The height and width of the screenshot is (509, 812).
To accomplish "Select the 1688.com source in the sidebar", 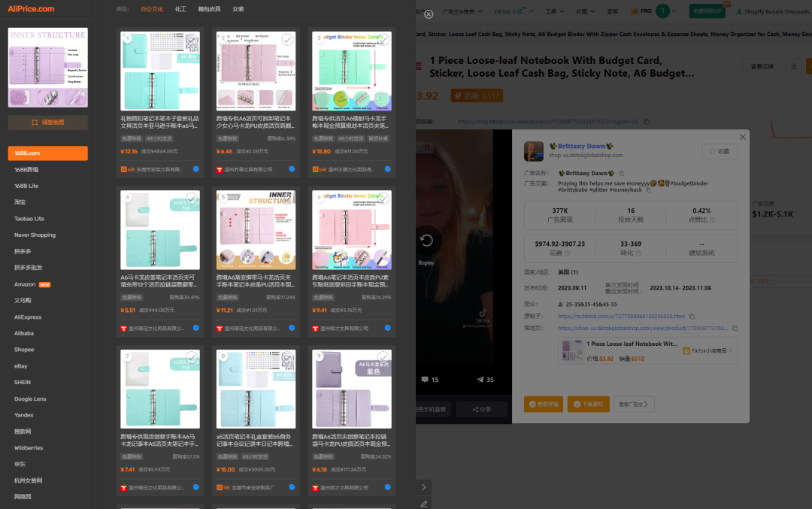I will pos(47,153).
